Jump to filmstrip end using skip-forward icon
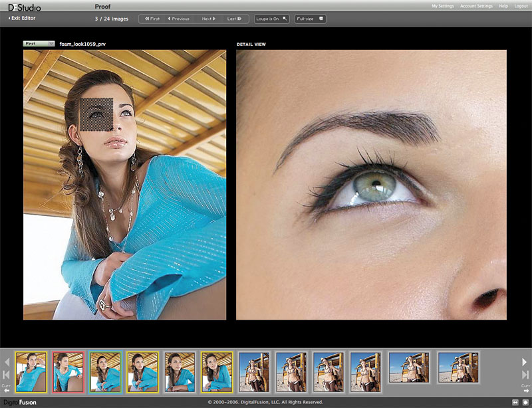This screenshot has width=532, height=408. [x=525, y=375]
